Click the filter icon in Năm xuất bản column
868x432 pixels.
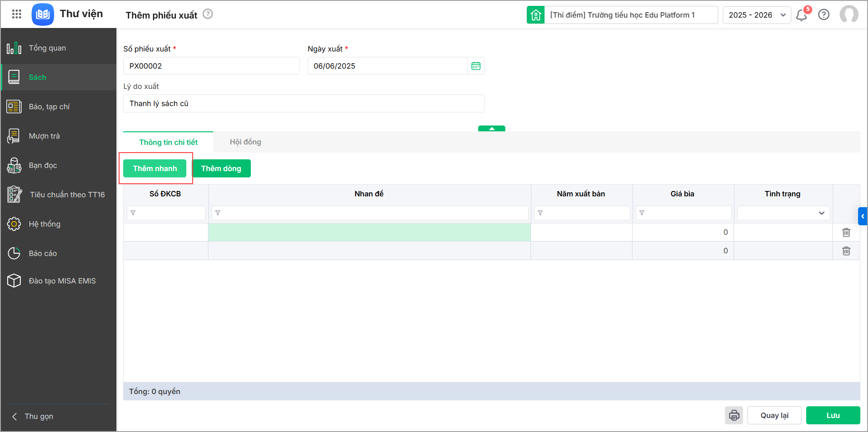point(540,213)
